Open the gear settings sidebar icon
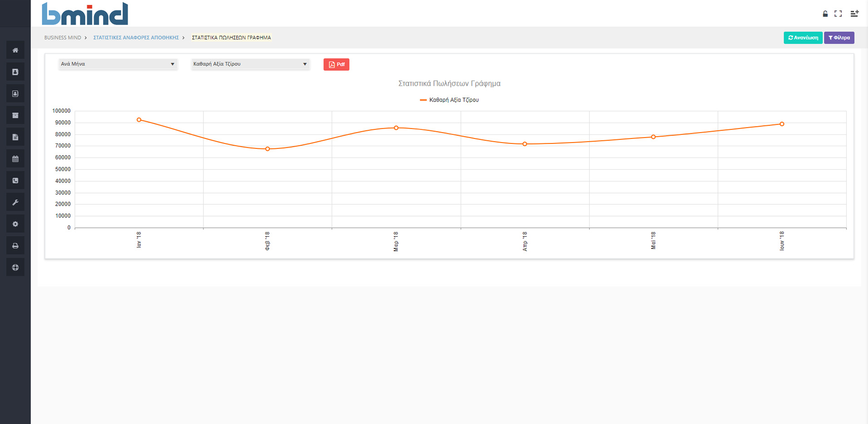The width and height of the screenshot is (868, 424). (x=15, y=224)
